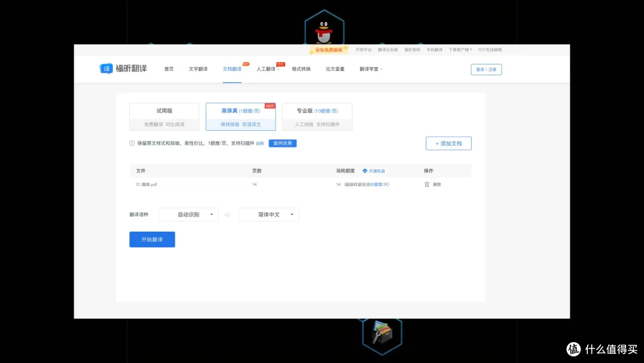The height and width of the screenshot is (363, 644).
Task: Click the 删除 text for the pdf file
Action: coord(436,184)
